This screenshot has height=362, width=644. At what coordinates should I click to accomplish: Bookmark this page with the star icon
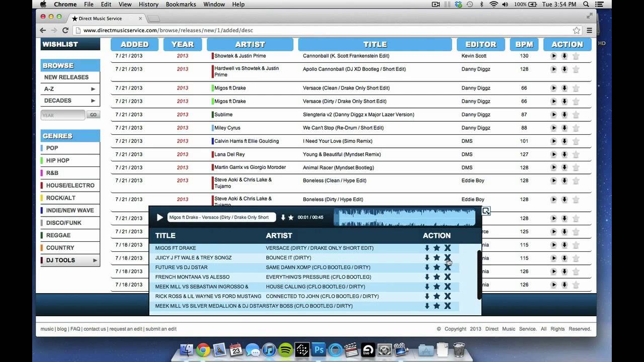point(577,30)
